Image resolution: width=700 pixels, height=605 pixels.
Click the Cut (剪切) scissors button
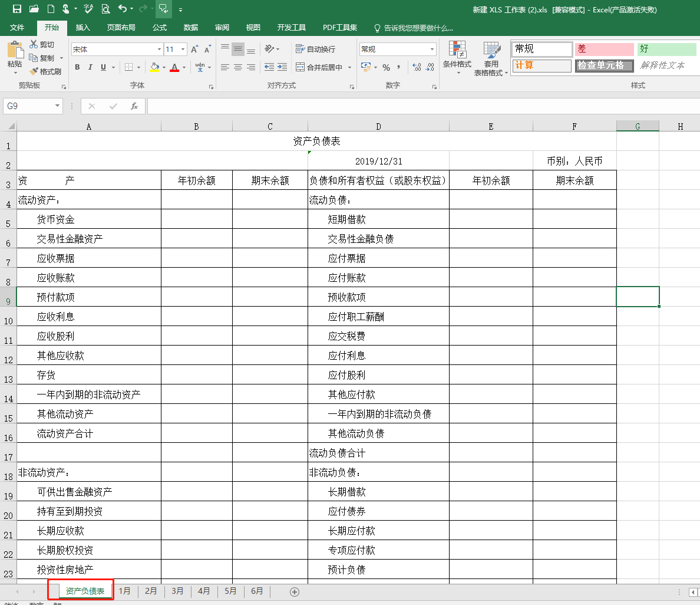click(42, 44)
